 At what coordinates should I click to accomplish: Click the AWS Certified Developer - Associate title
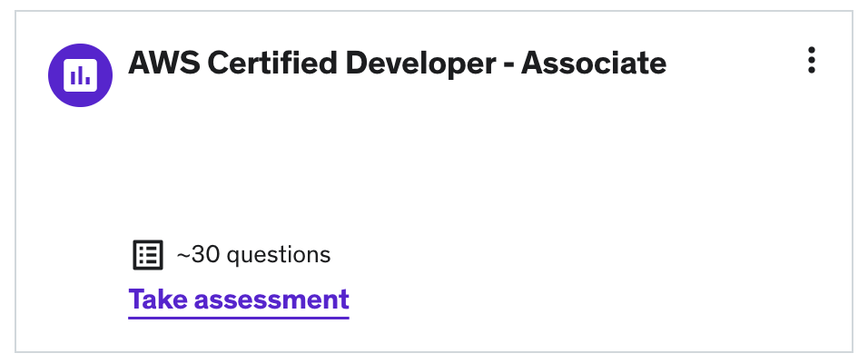coord(397,63)
